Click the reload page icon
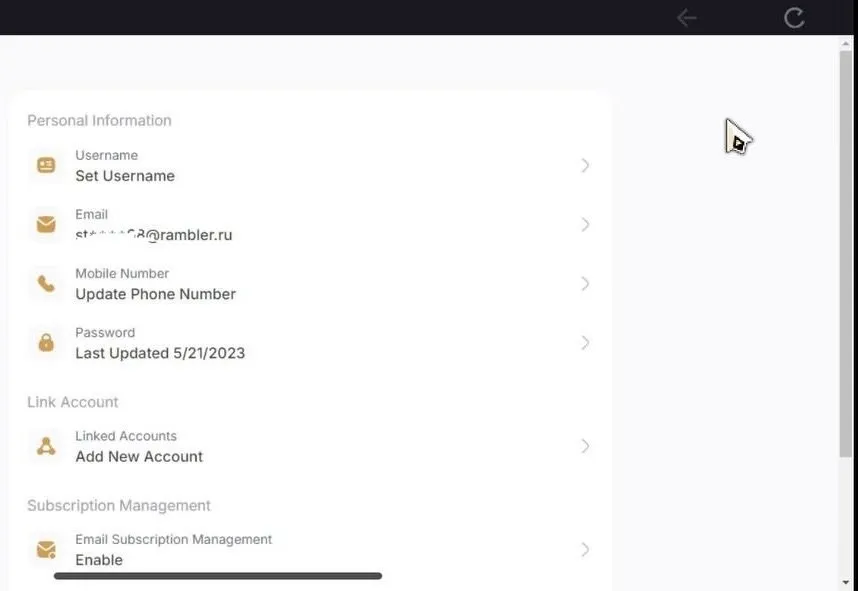The image size is (858, 591). 794,18
